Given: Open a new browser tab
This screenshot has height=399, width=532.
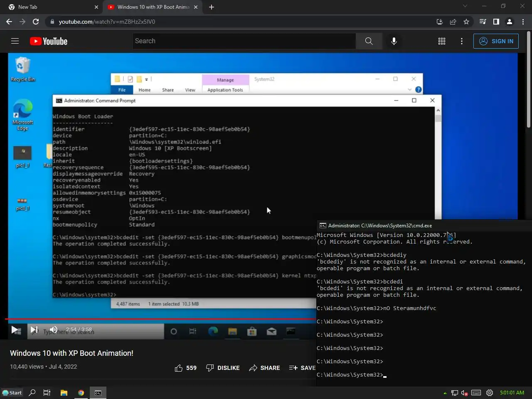Looking at the screenshot, I should click(x=212, y=7).
